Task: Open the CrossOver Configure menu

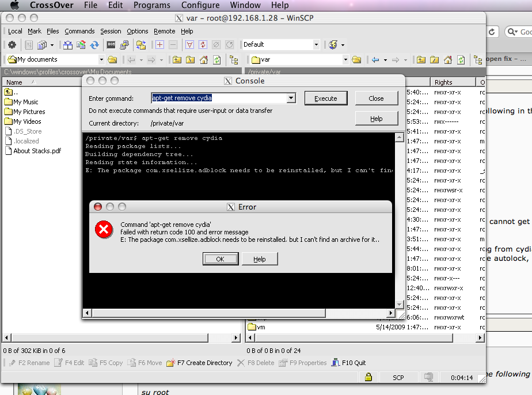Action: pyautogui.click(x=200, y=5)
